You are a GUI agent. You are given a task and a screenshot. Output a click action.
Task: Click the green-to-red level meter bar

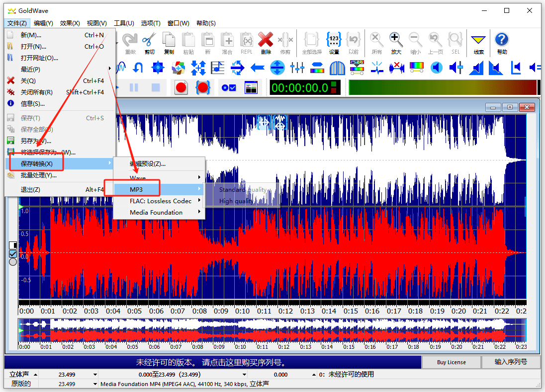443,87
